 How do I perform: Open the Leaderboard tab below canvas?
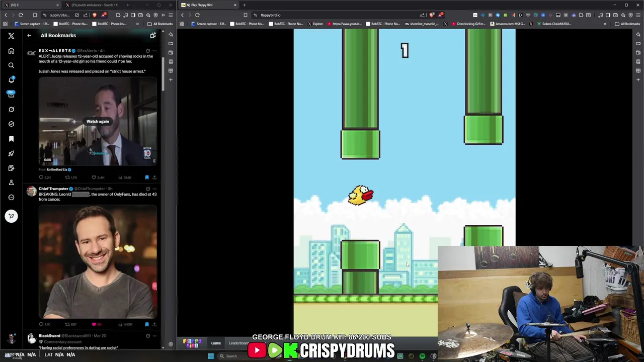tap(238, 343)
